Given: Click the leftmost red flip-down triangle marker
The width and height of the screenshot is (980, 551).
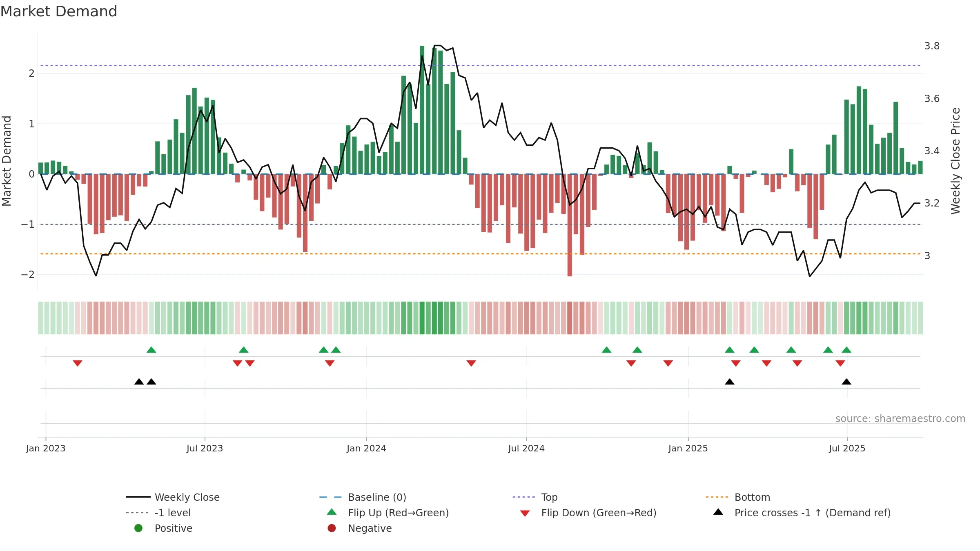Looking at the screenshot, I should pos(78,363).
